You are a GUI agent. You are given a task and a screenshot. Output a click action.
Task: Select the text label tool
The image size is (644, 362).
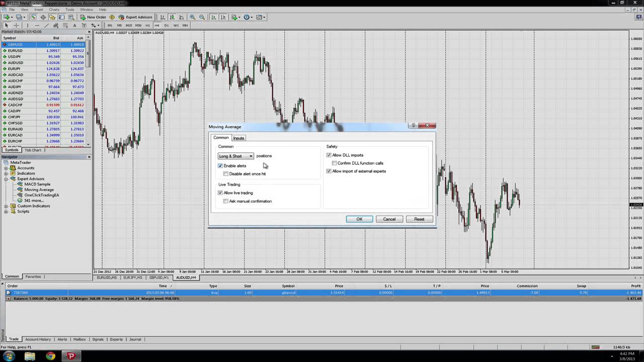coord(84,26)
